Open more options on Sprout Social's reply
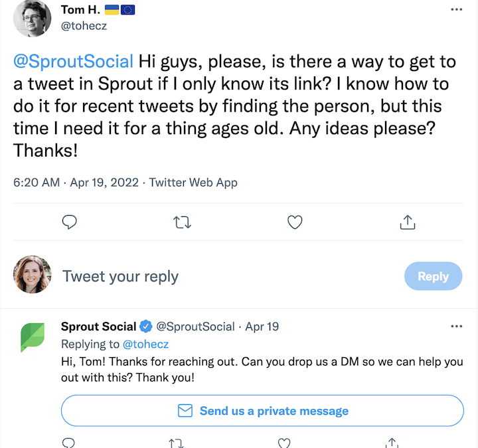478x448 pixels. 456,327
